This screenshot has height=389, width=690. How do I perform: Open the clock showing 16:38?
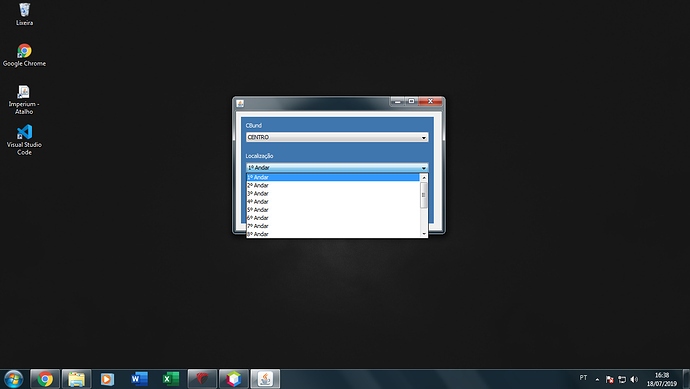(x=661, y=379)
